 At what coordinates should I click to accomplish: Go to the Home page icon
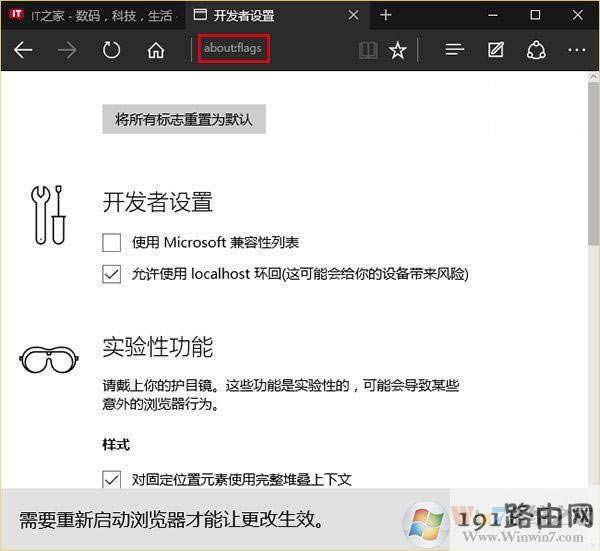tap(156, 50)
